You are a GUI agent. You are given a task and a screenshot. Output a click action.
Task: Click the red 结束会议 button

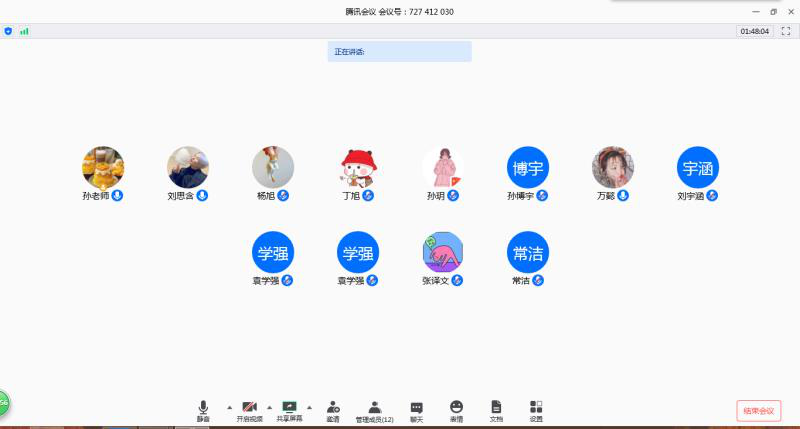pos(758,411)
